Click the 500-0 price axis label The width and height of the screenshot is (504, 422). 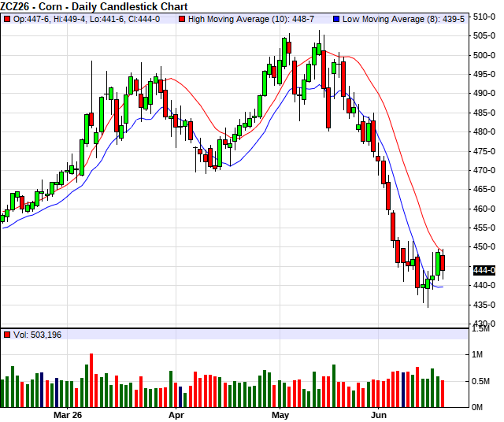(484, 55)
